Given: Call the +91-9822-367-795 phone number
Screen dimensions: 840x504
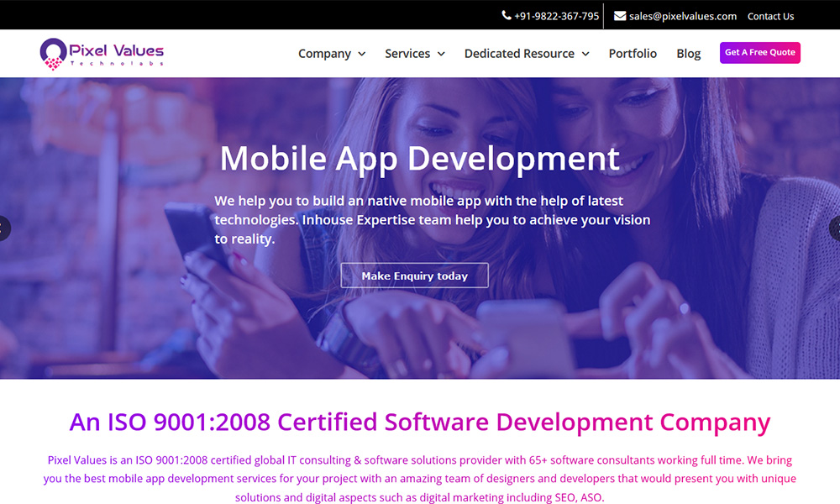Looking at the screenshot, I should (x=557, y=16).
